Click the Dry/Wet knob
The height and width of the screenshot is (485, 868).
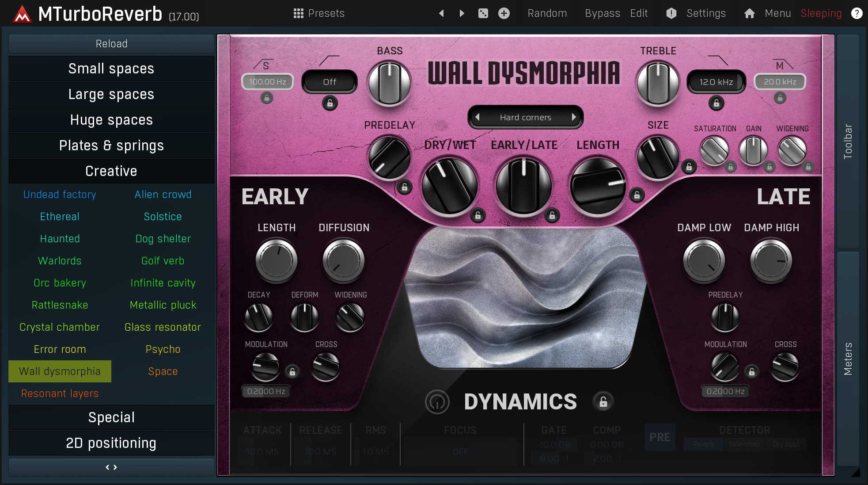pos(449,186)
